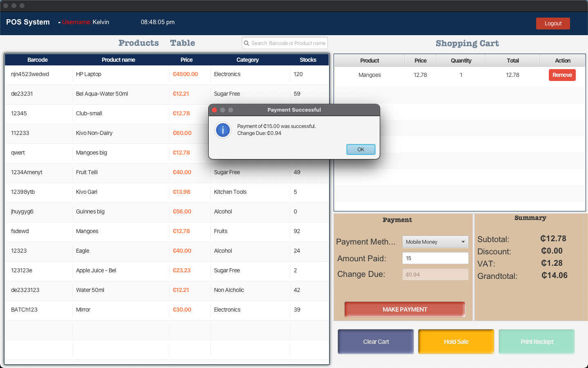
Task: Remove Mangoes from the shopping cart
Action: pyautogui.click(x=562, y=75)
